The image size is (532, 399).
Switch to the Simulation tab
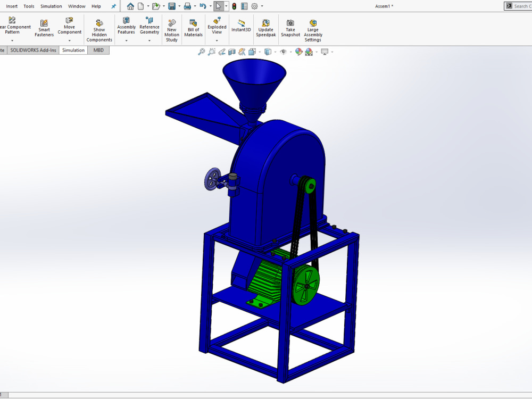[73, 49]
